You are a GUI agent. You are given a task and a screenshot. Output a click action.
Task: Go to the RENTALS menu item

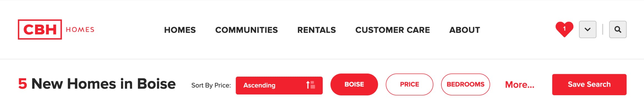coord(316,30)
